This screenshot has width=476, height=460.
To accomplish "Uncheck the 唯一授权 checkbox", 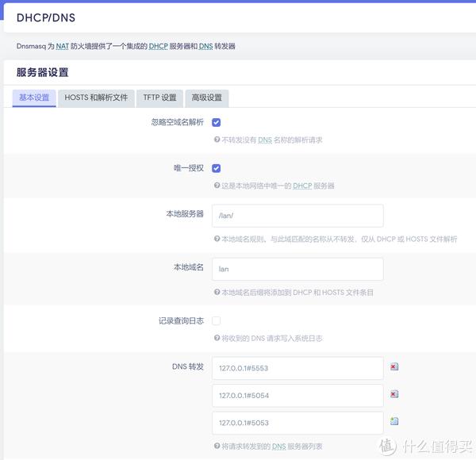I will pos(216,168).
